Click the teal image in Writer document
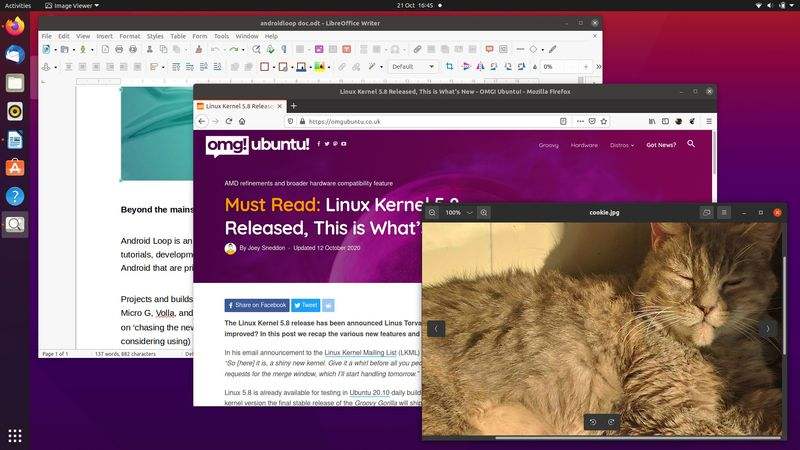Viewport: 800px width, 450px height. 157,134
